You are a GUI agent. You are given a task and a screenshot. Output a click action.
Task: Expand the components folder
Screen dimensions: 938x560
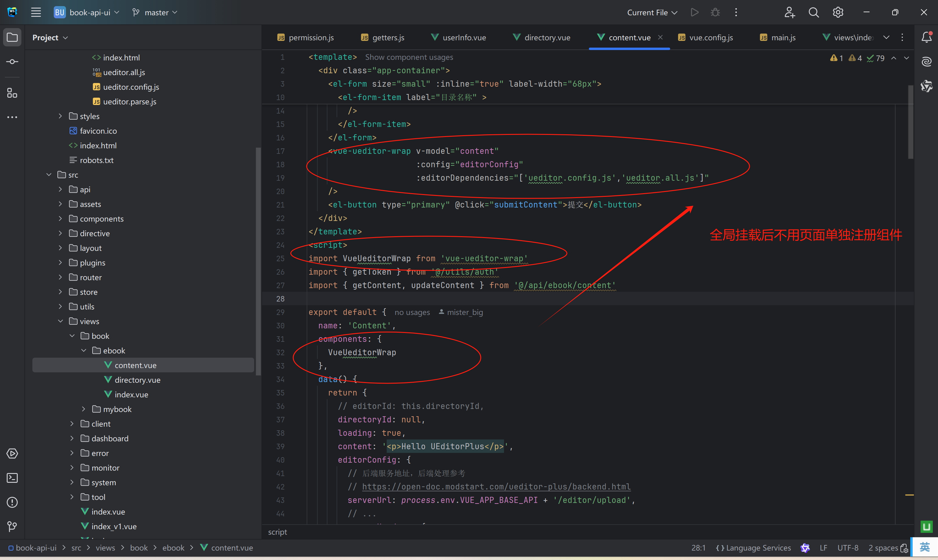[60, 219]
